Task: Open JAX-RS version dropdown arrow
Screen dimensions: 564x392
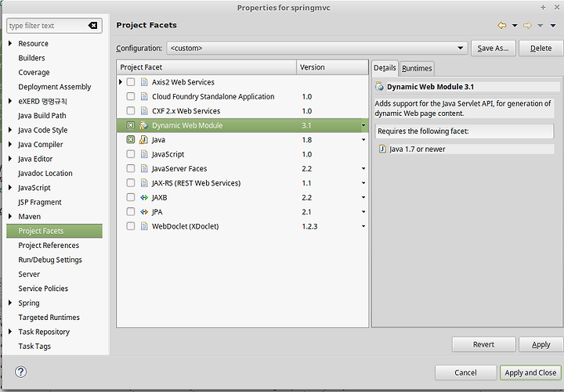Action: (363, 183)
